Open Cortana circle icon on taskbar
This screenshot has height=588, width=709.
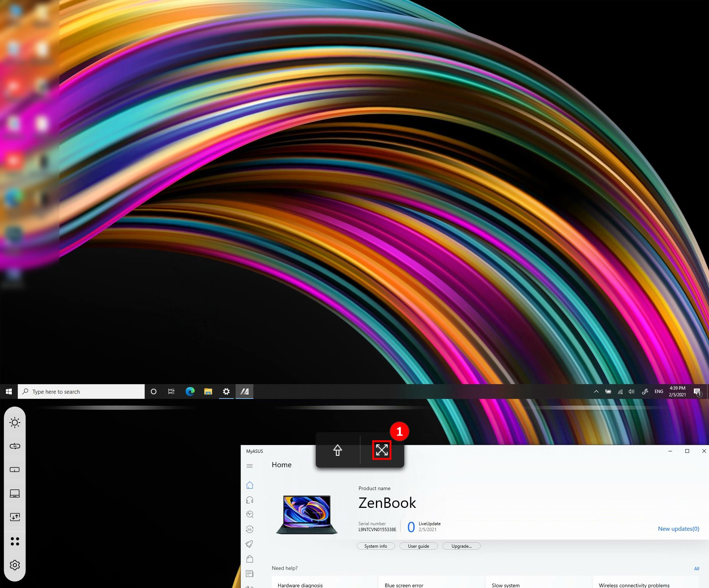(154, 392)
